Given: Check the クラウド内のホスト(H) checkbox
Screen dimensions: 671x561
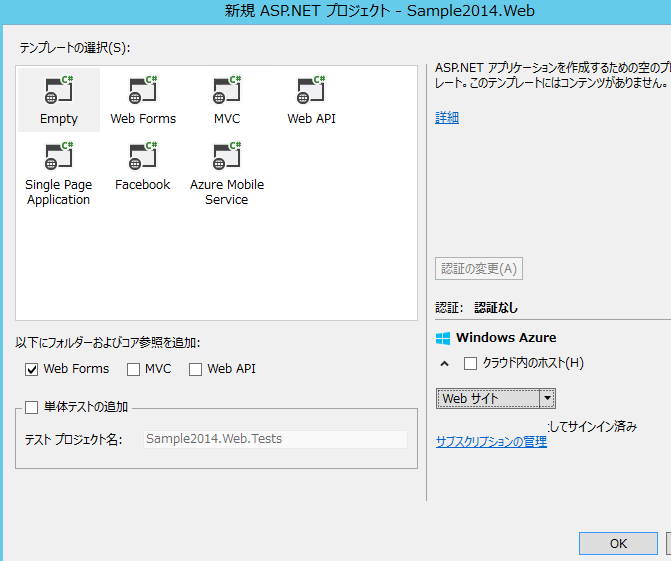Looking at the screenshot, I should coord(470,363).
